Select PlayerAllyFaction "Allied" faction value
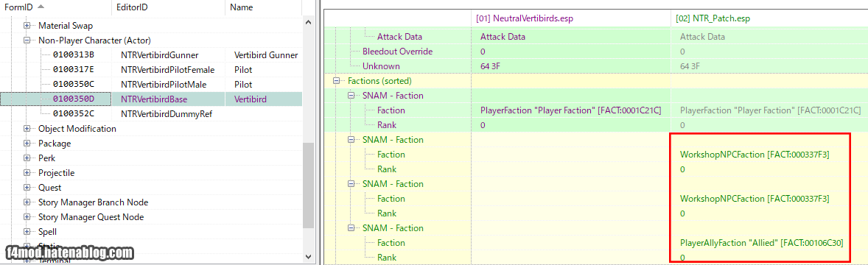The width and height of the screenshot is (868, 265). pyautogui.click(x=762, y=243)
